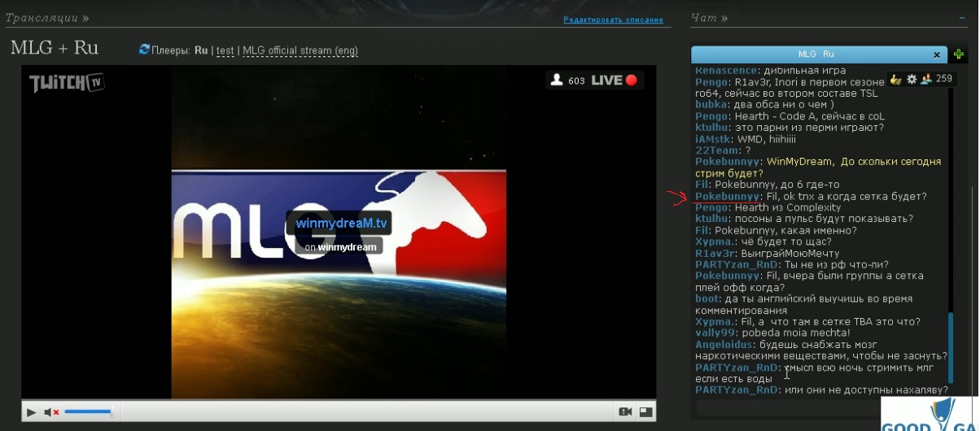
Task: Add a new chat tab with green plus
Action: tap(959, 54)
